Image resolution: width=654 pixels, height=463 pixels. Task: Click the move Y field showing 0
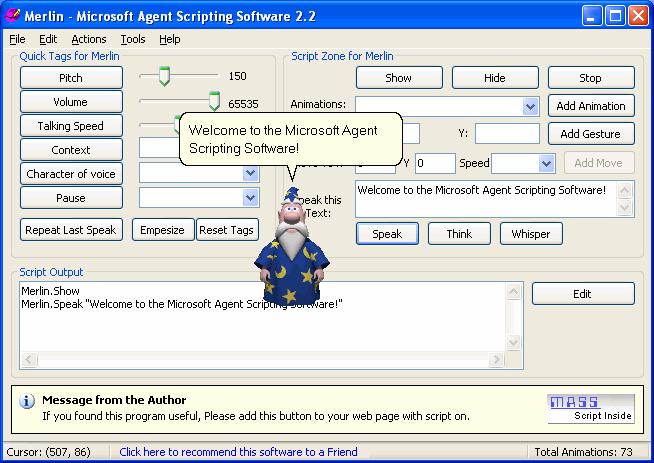click(435, 163)
